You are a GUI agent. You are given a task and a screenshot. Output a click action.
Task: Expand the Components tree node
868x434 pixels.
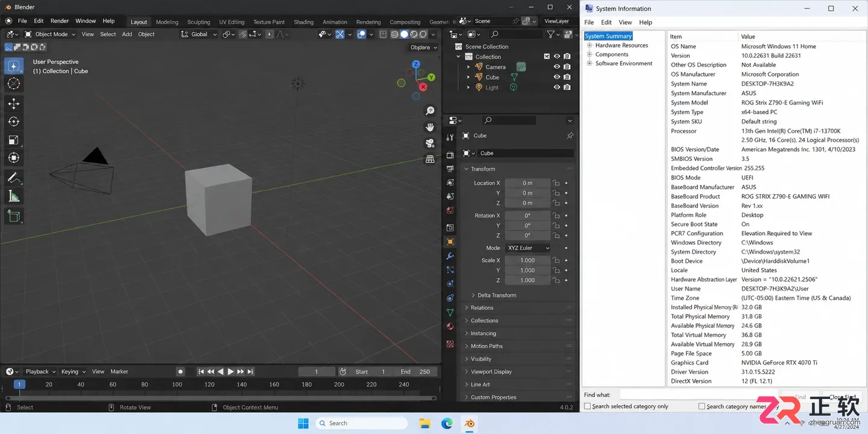pyautogui.click(x=590, y=54)
